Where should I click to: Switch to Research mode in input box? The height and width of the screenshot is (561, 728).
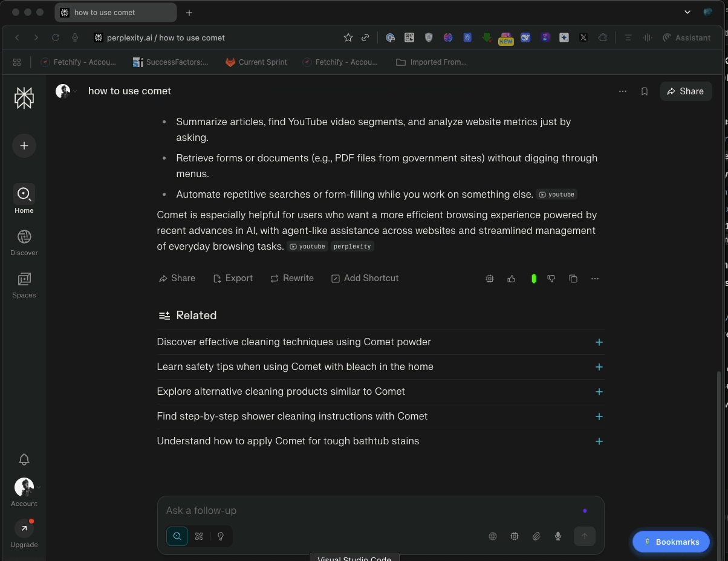click(x=199, y=536)
